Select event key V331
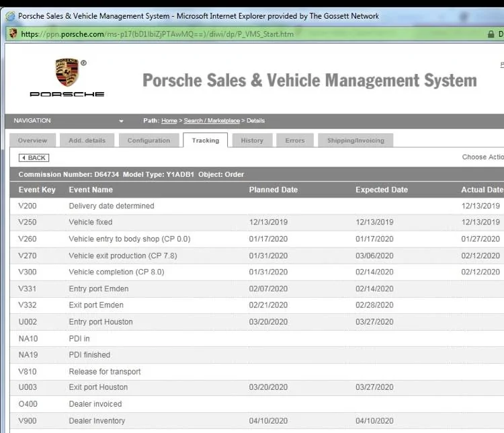 pos(28,288)
